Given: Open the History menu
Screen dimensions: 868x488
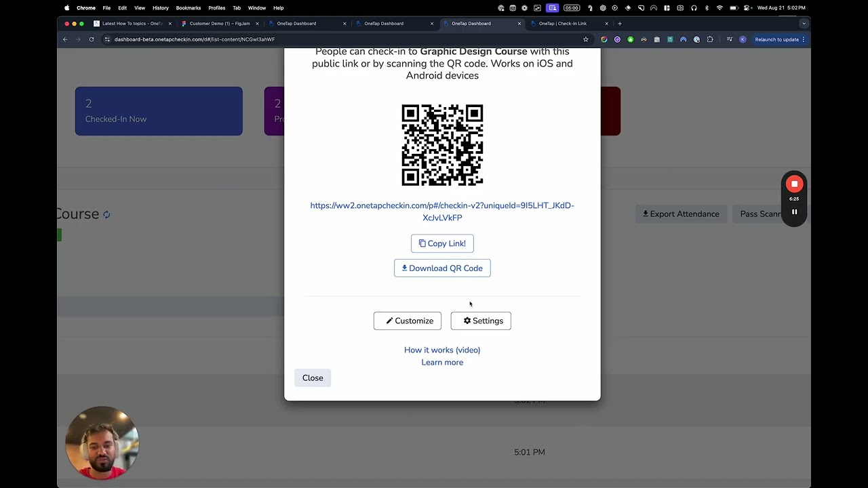Looking at the screenshot, I should point(161,8).
